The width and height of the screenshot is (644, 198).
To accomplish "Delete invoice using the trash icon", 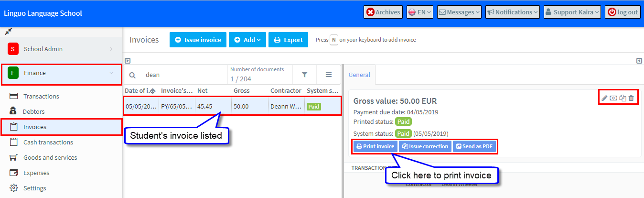I will tap(631, 98).
